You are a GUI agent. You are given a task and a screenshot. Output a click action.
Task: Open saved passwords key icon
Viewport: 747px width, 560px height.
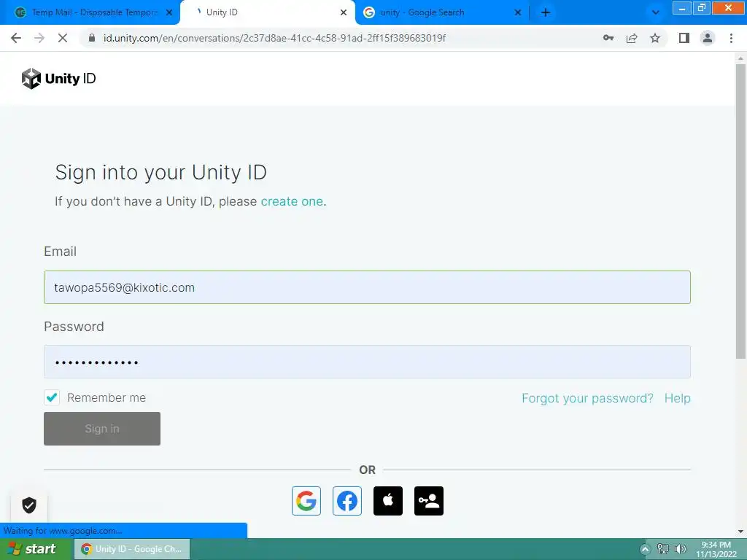(608, 38)
